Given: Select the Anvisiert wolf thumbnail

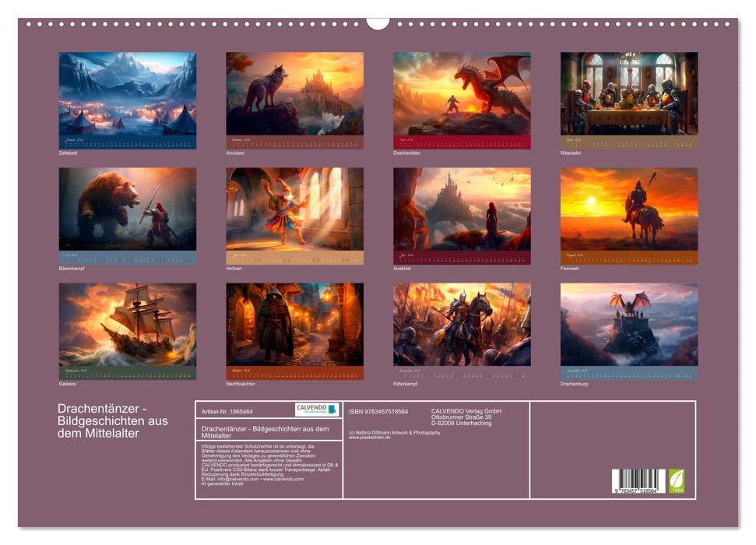Looking at the screenshot, I should (294, 94).
